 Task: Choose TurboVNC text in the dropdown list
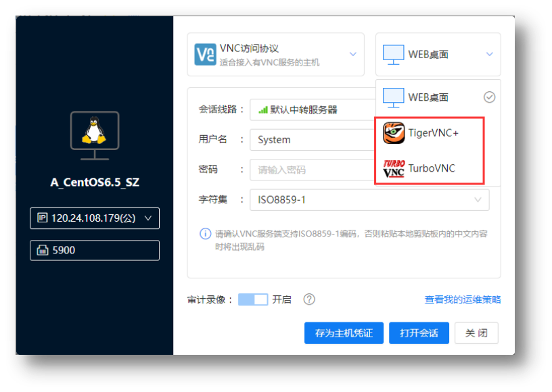click(x=432, y=168)
